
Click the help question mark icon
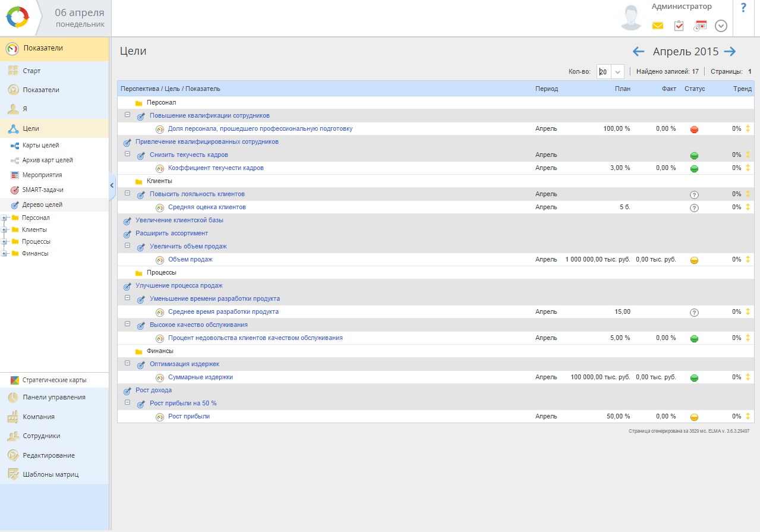coord(743,8)
